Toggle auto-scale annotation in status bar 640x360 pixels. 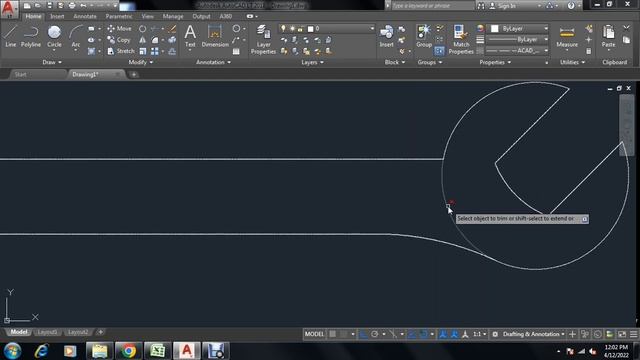(454, 334)
